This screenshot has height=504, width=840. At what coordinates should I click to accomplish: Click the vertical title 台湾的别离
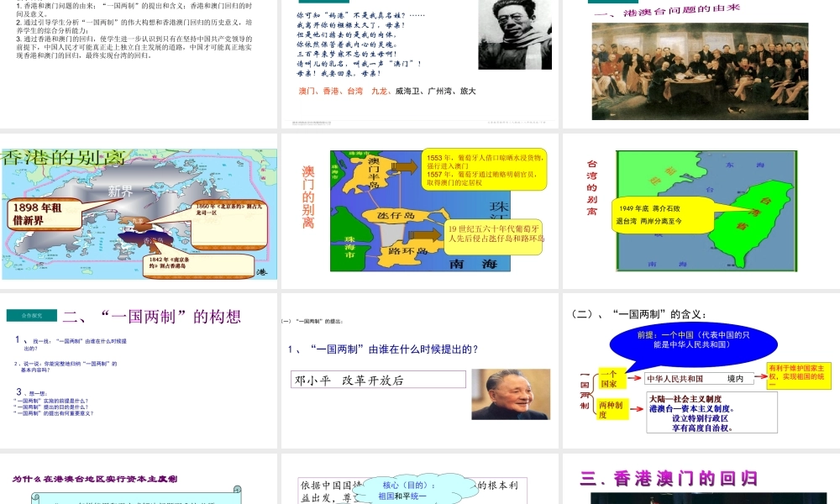pos(591,187)
